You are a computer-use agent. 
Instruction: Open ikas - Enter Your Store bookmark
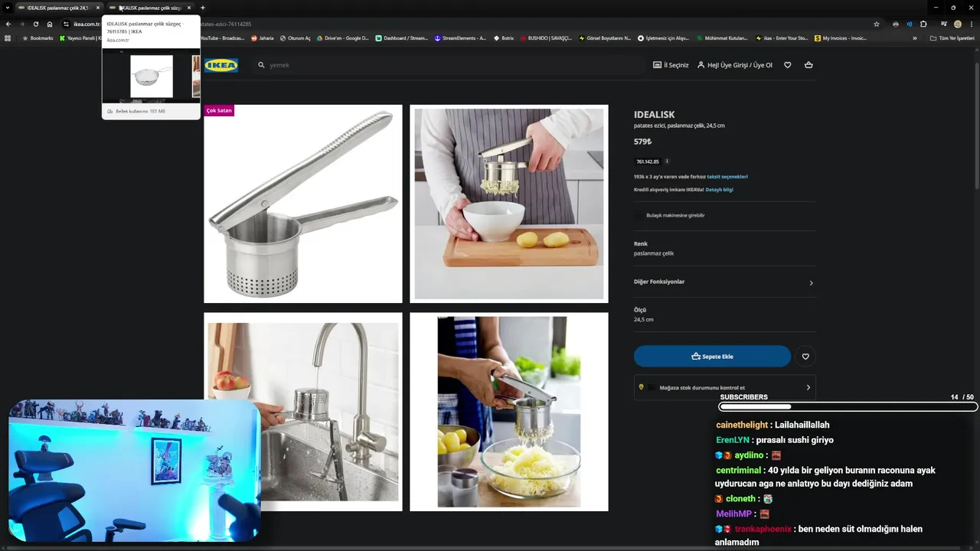pos(782,37)
